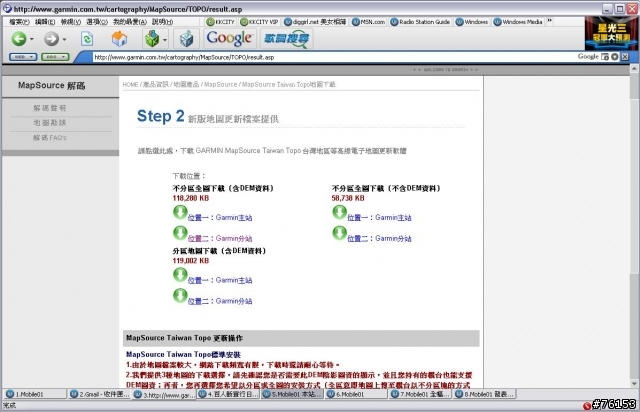Click download arrow for 119,002 KB Garmin分站

click(x=180, y=295)
